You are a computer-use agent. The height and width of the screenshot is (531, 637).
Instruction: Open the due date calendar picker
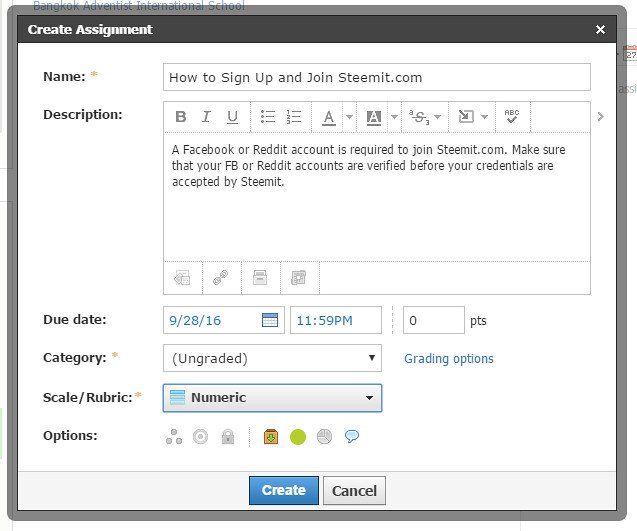coord(270,320)
